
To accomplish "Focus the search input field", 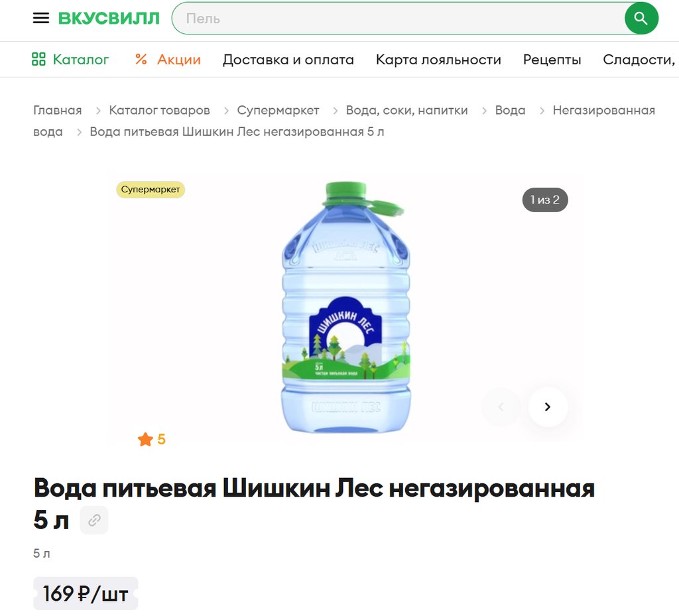I will (399, 18).
